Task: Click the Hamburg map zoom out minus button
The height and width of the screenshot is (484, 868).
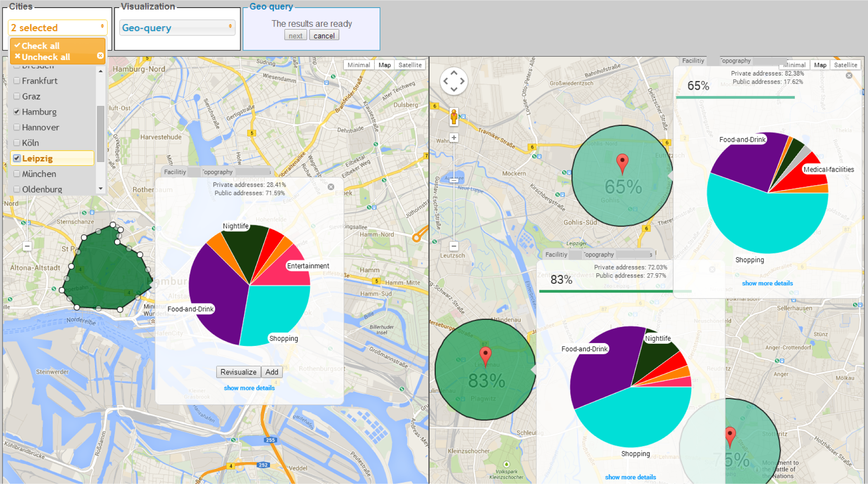Action: click(27, 246)
